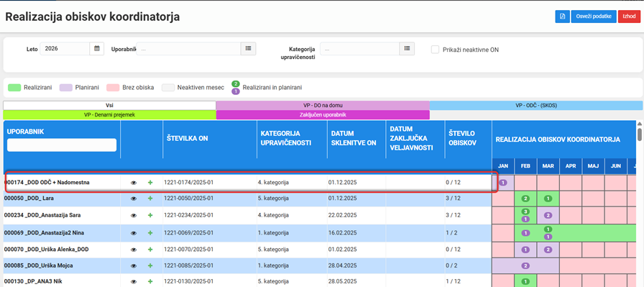Click the pink Brez obiska legend swatch
The width and height of the screenshot is (644, 287).
pos(113,88)
